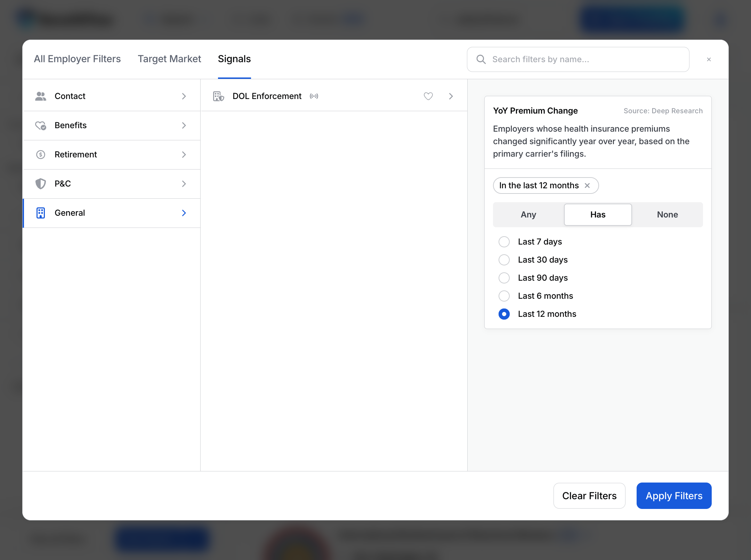Click the DOL Enforcement building icon
Image resolution: width=751 pixels, height=560 pixels.
(x=218, y=96)
